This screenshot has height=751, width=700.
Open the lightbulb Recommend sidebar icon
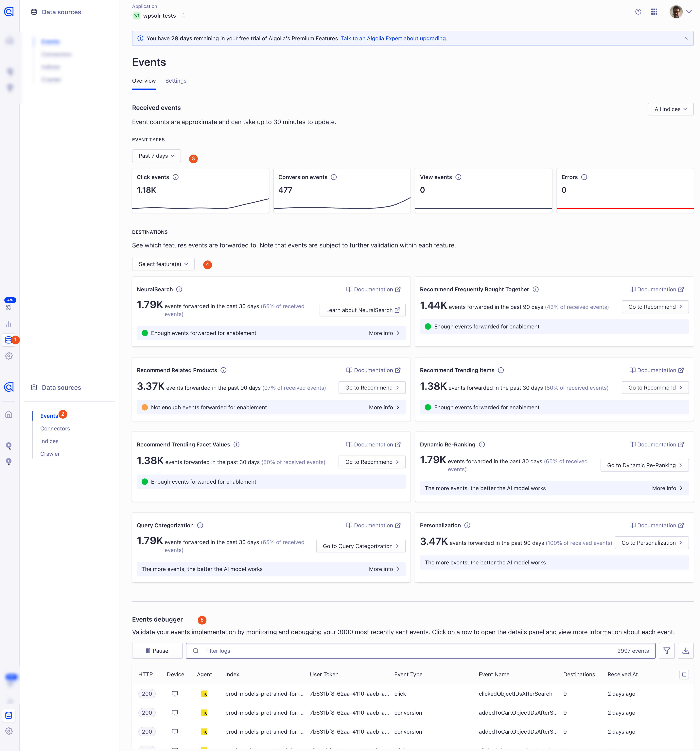[9, 462]
